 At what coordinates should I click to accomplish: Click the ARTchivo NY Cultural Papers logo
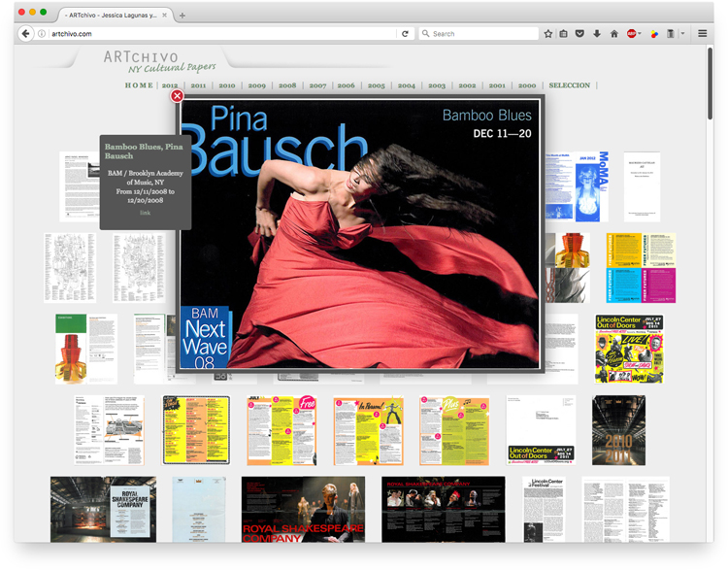coord(159,62)
